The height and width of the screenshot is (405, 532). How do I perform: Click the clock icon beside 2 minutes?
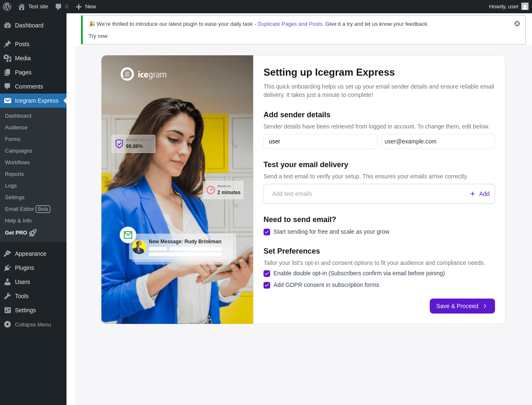click(211, 190)
